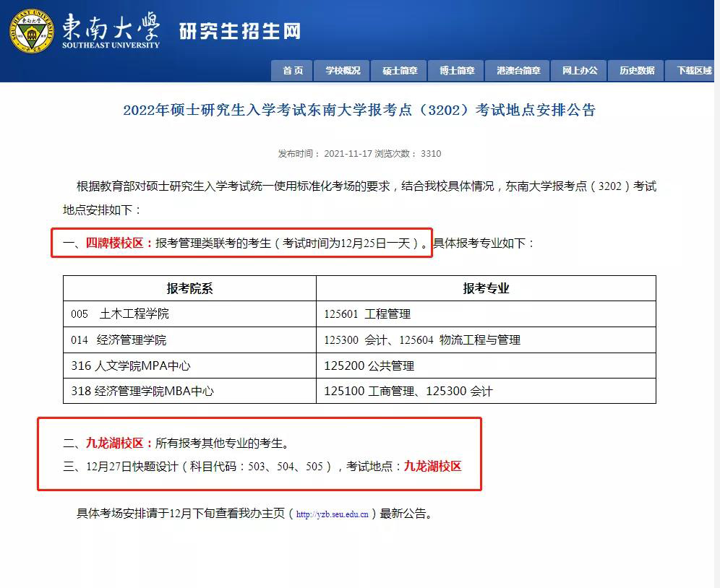This screenshot has height=588, width=720.
Task: Open the 历史数据 navigation tab
Action: pyautogui.click(x=637, y=70)
